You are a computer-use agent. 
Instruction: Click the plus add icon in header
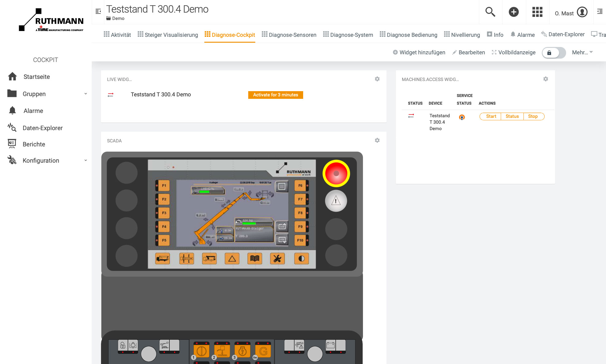tap(514, 12)
